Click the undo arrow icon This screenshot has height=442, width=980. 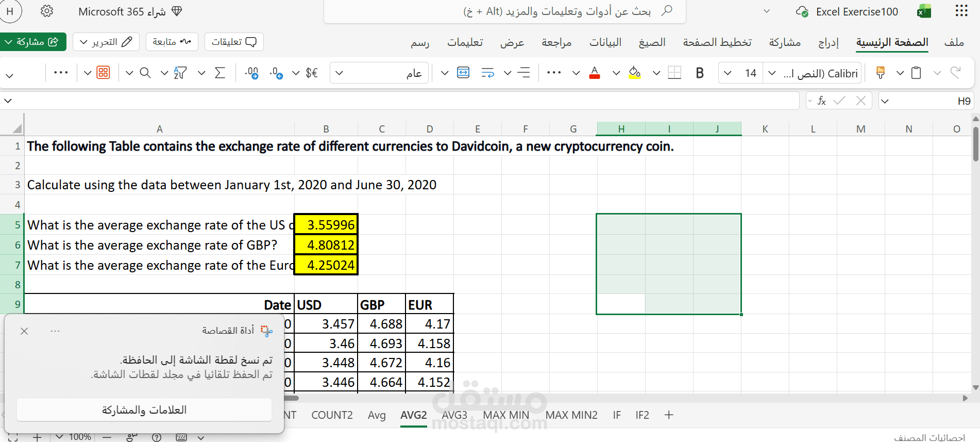tap(956, 72)
